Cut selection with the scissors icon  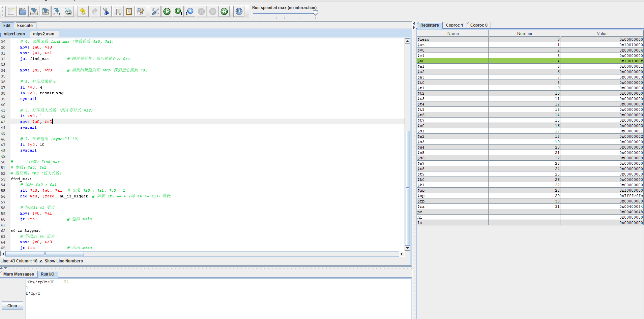pos(106,12)
